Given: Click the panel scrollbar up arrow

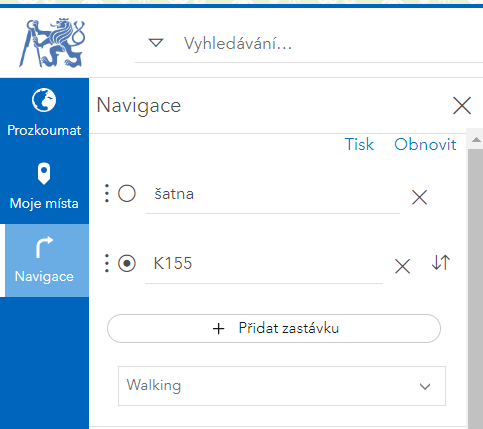Looking at the screenshot, I should point(476,140).
